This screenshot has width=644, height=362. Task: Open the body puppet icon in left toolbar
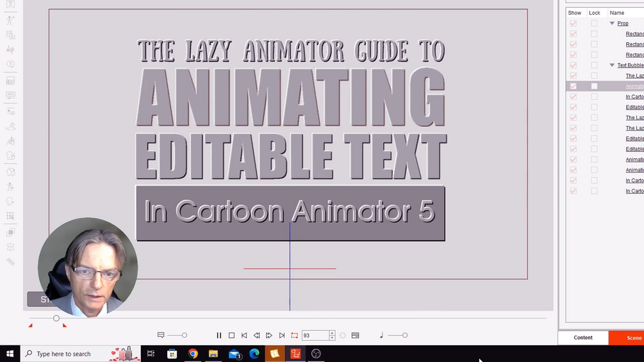[10, 186]
